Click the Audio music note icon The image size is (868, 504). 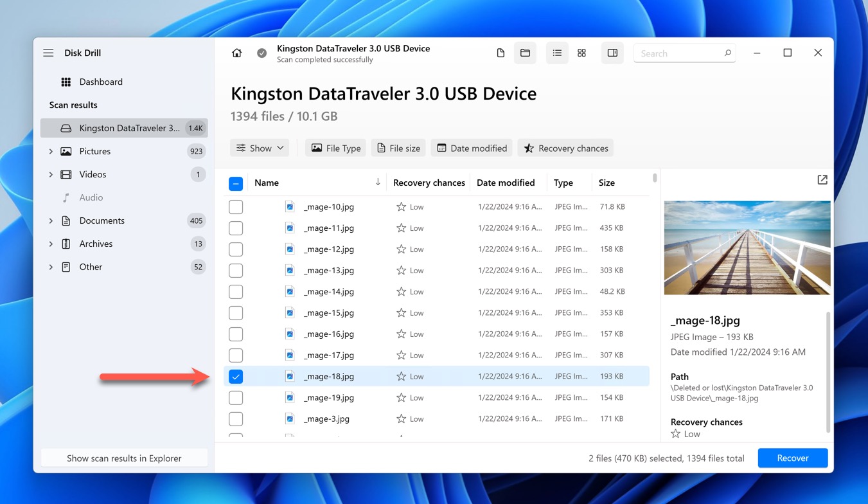66,197
